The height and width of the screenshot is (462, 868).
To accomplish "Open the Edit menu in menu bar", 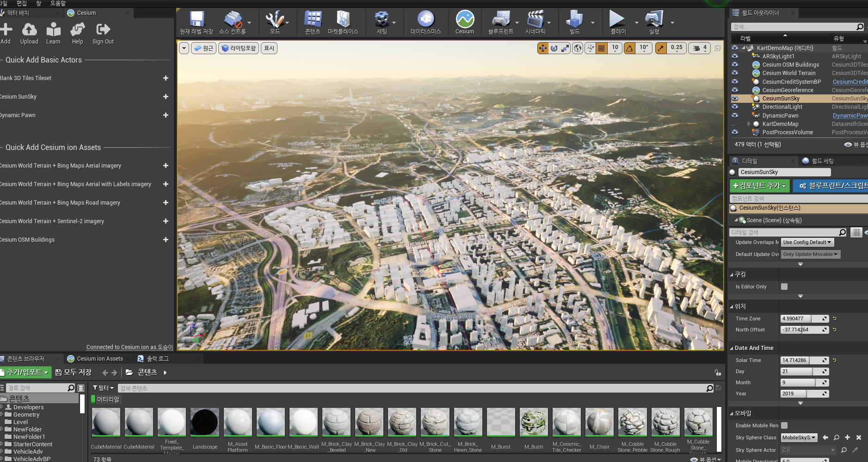I will pyautogui.click(x=22, y=3).
